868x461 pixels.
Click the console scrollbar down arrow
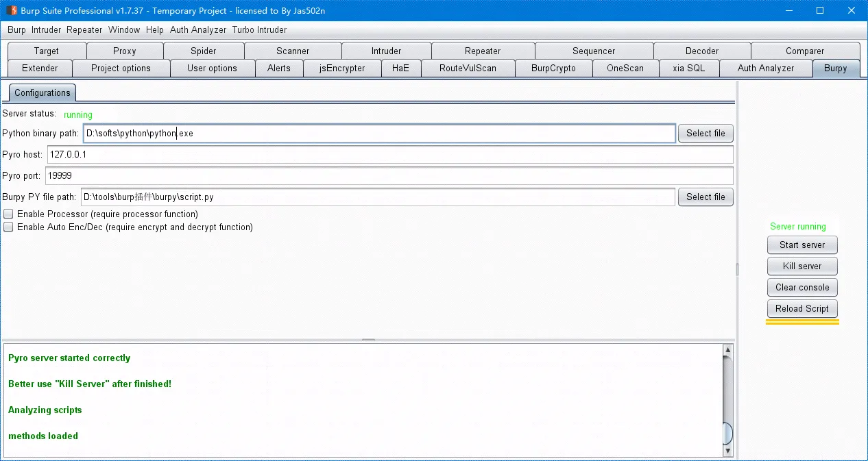tap(727, 451)
